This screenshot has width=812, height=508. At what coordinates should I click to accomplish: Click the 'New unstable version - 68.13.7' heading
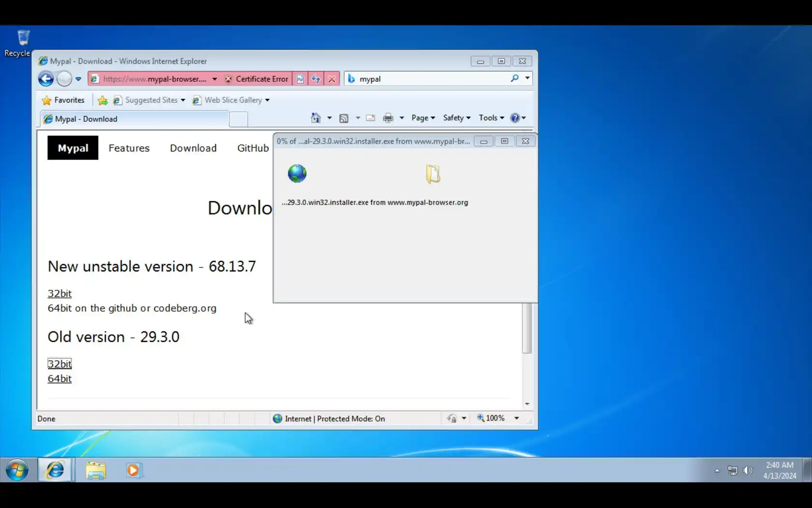pyautogui.click(x=152, y=267)
